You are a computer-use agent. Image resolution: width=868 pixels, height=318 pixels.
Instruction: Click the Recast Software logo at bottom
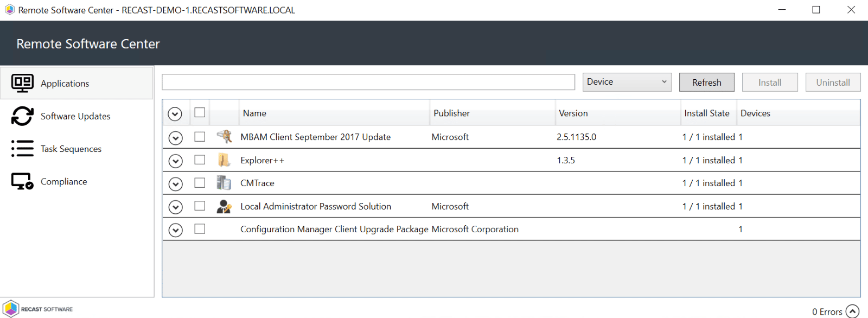point(37,309)
